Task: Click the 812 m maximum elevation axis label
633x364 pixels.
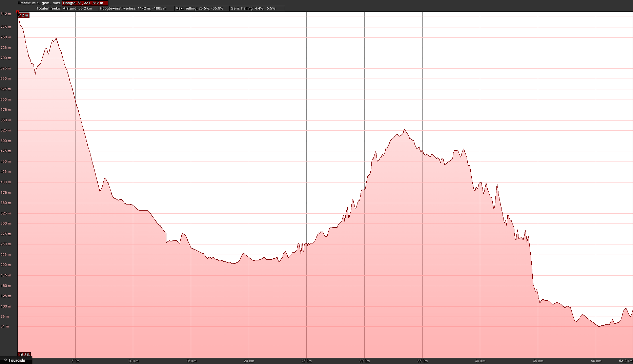Action: pos(6,14)
